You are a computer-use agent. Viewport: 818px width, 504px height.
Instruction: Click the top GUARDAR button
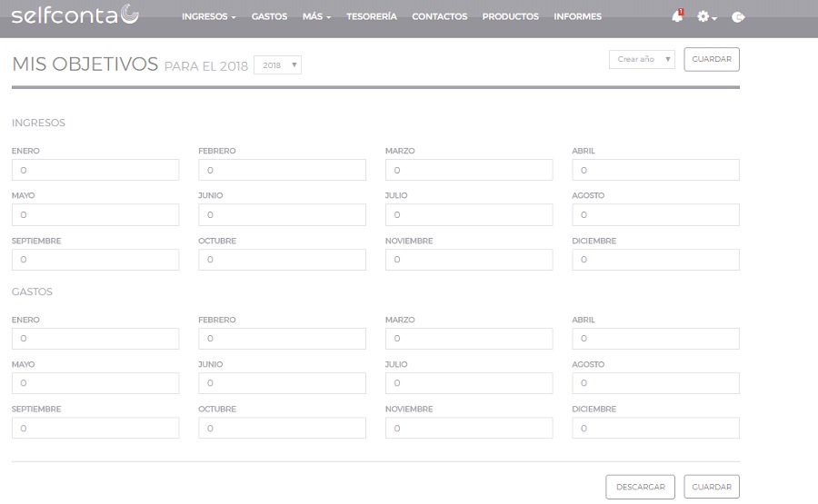pos(712,59)
